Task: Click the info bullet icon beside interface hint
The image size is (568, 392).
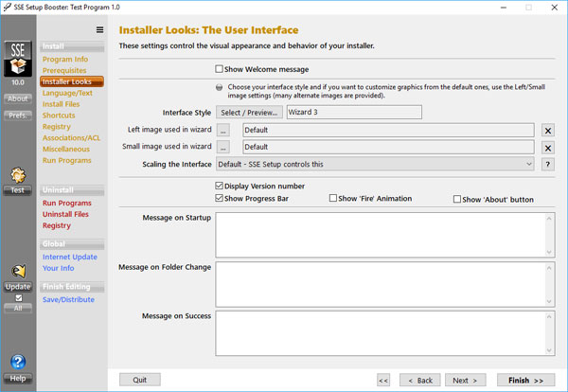Action: coord(220,87)
